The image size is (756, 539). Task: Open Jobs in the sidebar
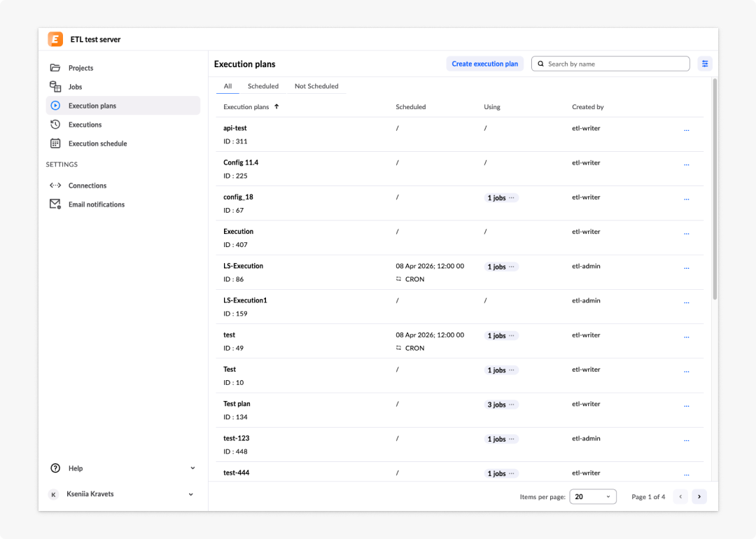click(x=123, y=86)
